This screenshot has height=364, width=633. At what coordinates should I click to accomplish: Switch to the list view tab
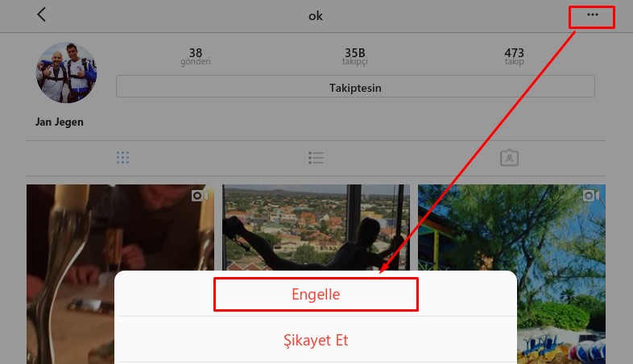coord(316,158)
